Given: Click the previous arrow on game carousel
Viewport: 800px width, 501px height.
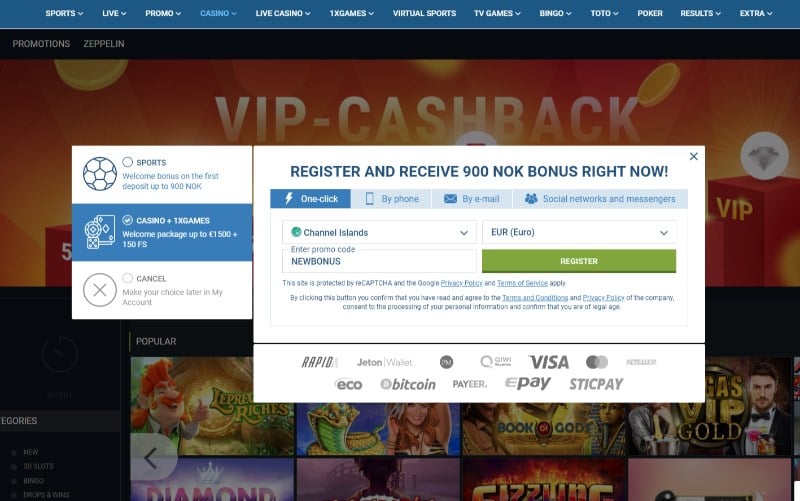Looking at the screenshot, I should pos(151,458).
